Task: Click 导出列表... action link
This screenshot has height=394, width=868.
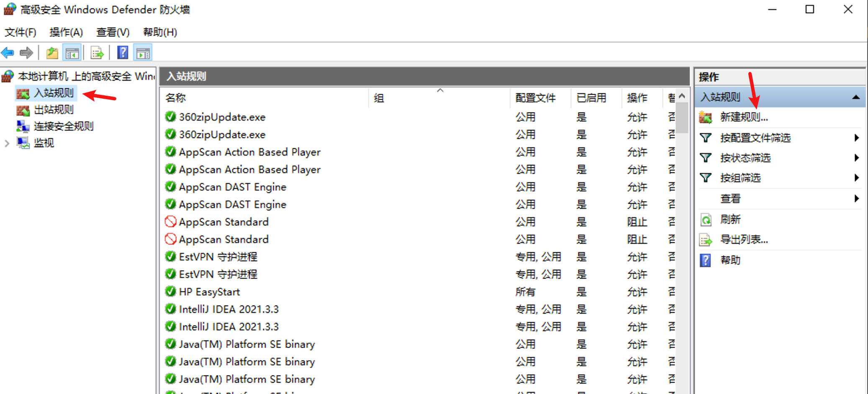Action: pos(744,240)
